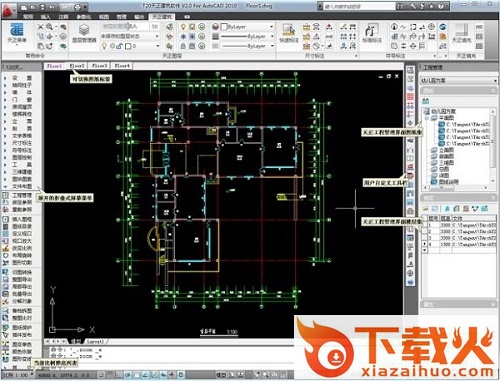
Task: Click the ByLayer color swatch box
Action: pos(224,27)
